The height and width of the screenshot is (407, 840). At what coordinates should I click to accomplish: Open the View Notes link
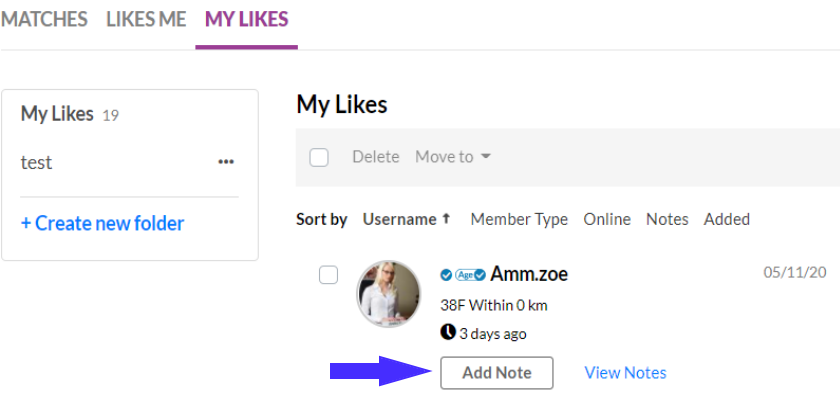[x=625, y=373]
